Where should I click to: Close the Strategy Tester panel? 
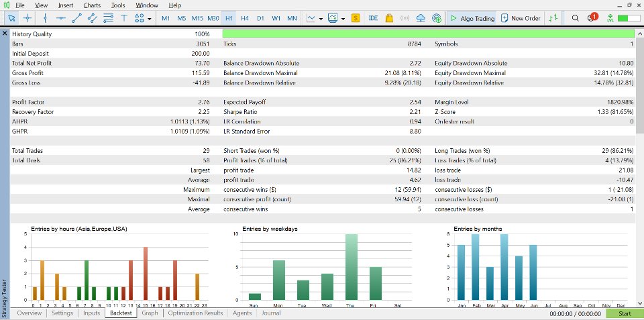pos(5,34)
